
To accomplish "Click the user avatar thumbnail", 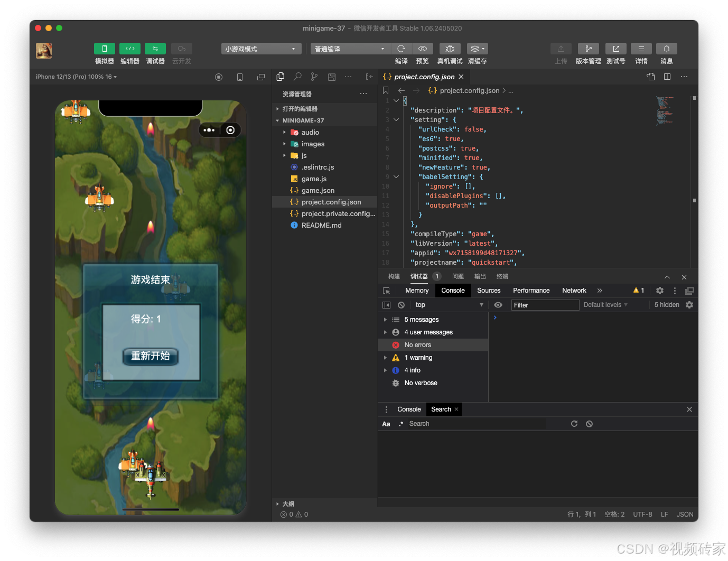I will click(x=44, y=51).
